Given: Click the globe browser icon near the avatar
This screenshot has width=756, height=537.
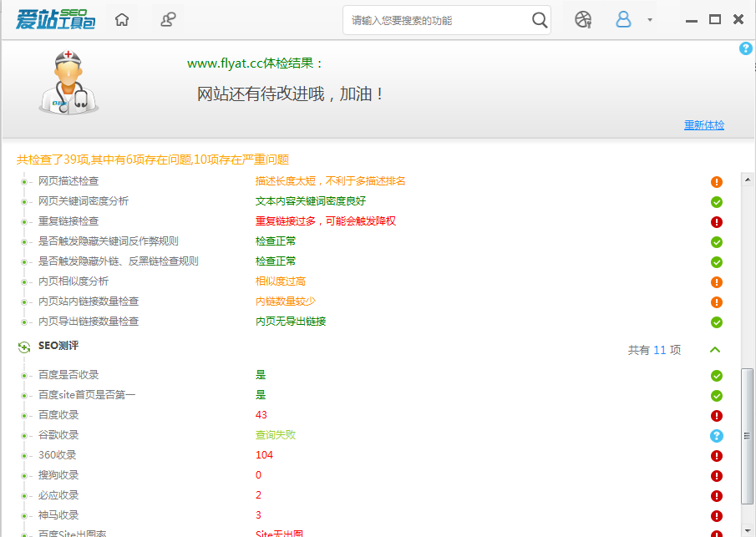Looking at the screenshot, I should [582, 18].
